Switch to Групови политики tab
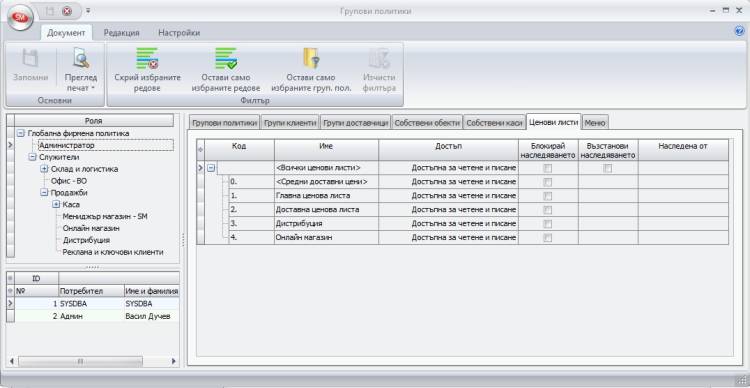The width and height of the screenshot is (750, 388). click(224, 123)
